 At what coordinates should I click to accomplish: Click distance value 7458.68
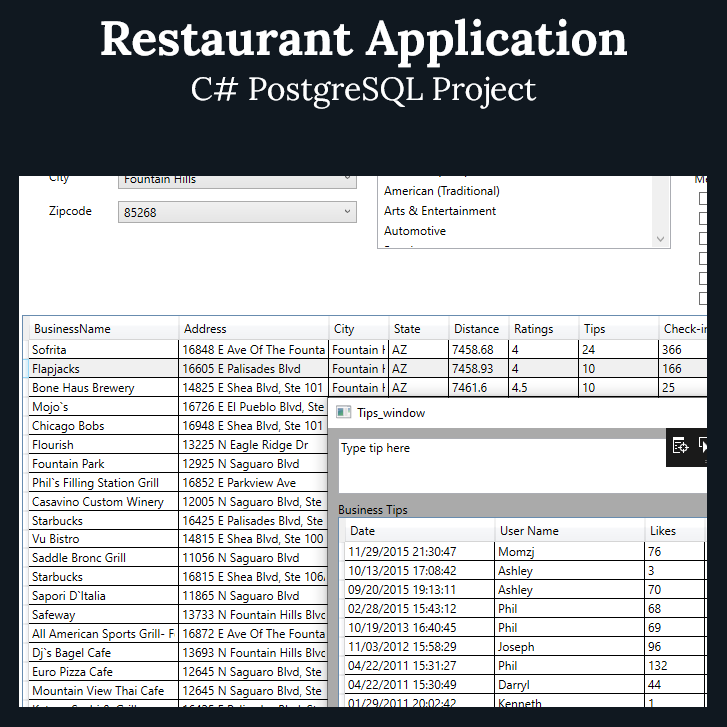pyautogui.click(x=478, y=350)
